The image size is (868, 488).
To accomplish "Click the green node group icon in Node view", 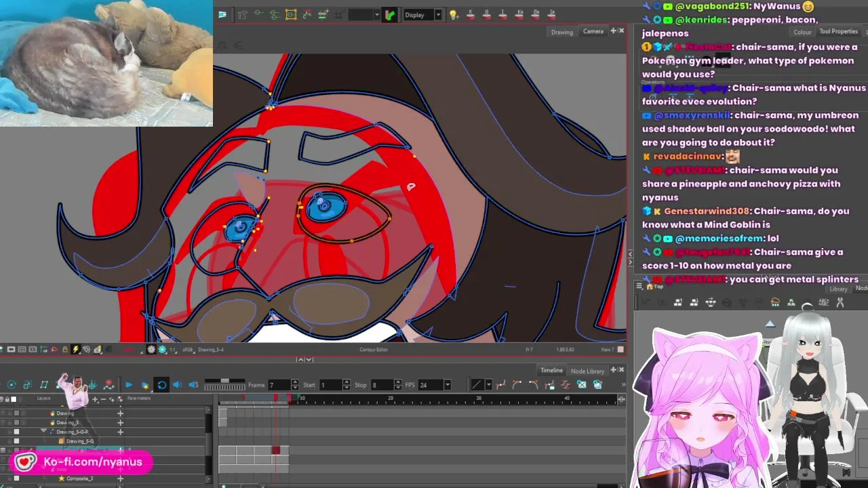I will pyautogui.click(x=791, y=302).
